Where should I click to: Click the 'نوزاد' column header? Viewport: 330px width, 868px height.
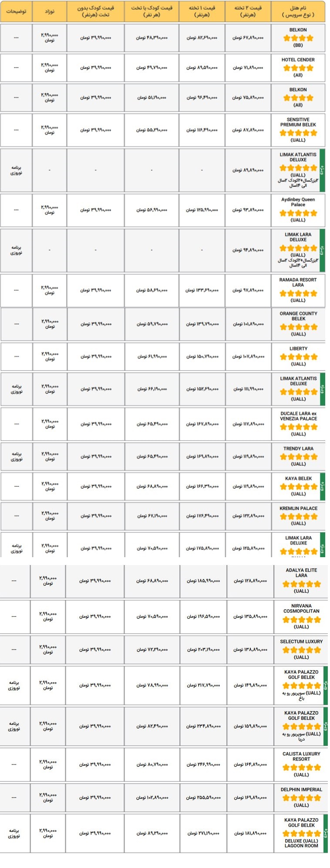point(50,11)
